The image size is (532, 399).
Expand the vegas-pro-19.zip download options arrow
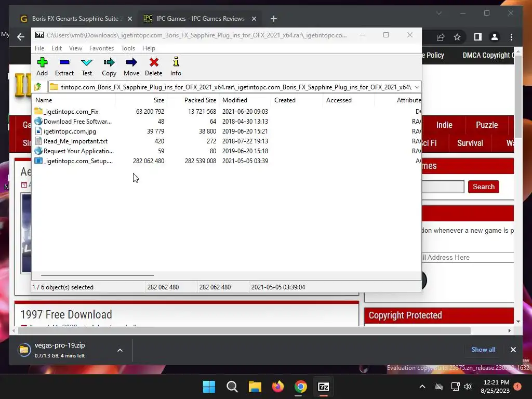(x=120, y=350)
